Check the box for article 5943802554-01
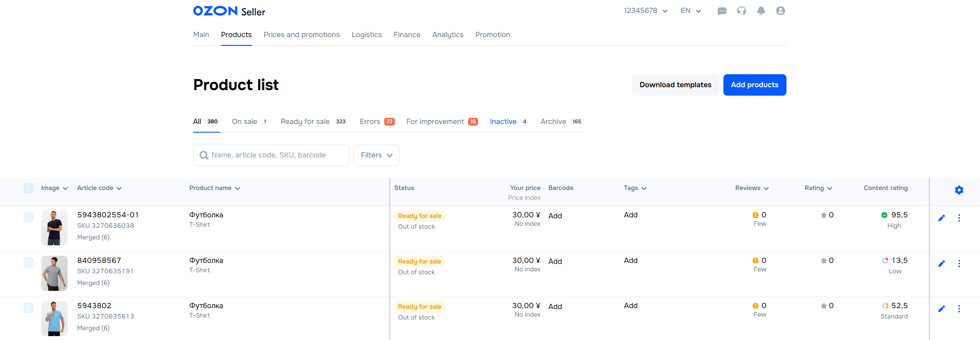This screenshot has width=980, height=340. [x=29, y=217]
